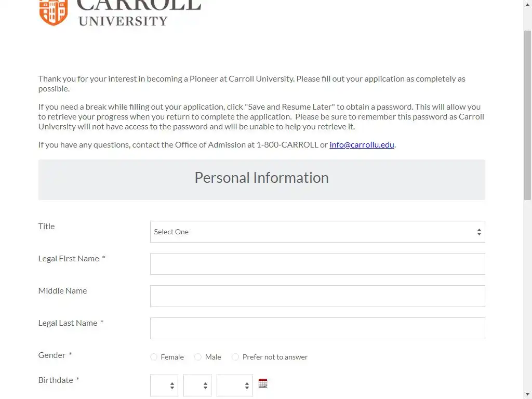The image size is (532, 399).
Task: Open the Title dropdown
Action: (x=317, y=232)
